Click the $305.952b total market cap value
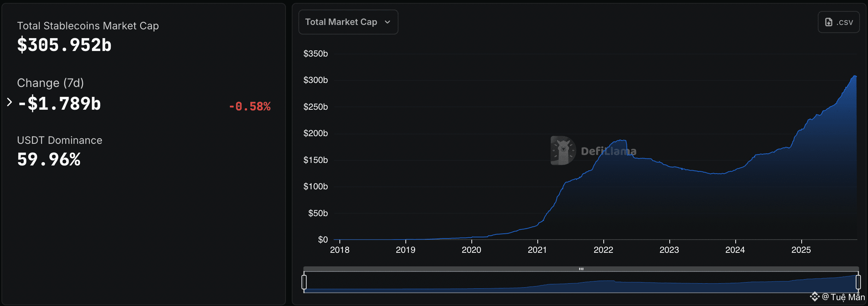868x306 pixels. [x=64, y=45]
